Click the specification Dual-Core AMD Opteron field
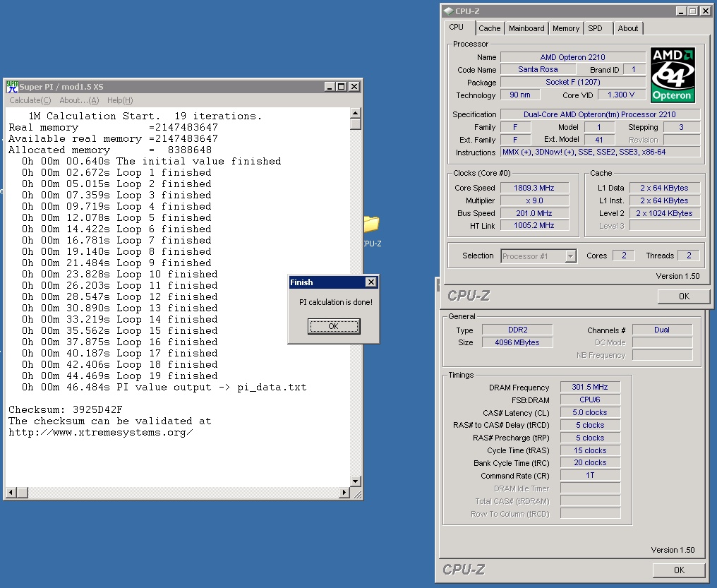717x588 pixels. coord(600,114)
